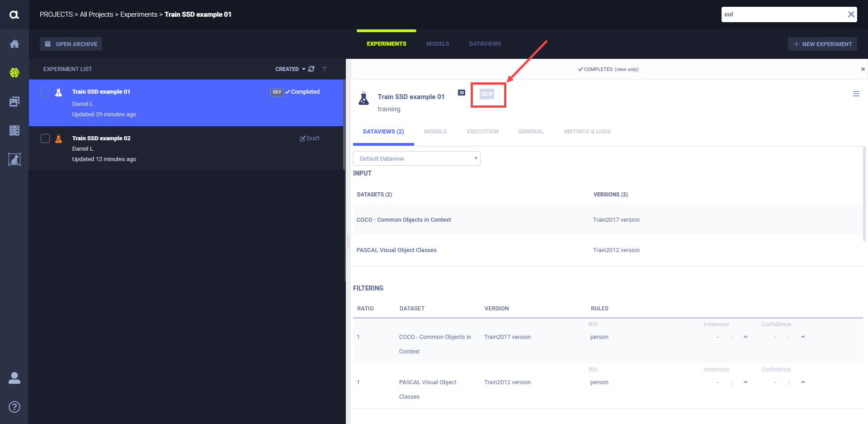Open the workers and queues sidebar icon
This screenshot has height=424, width=868.
point(14,130)
